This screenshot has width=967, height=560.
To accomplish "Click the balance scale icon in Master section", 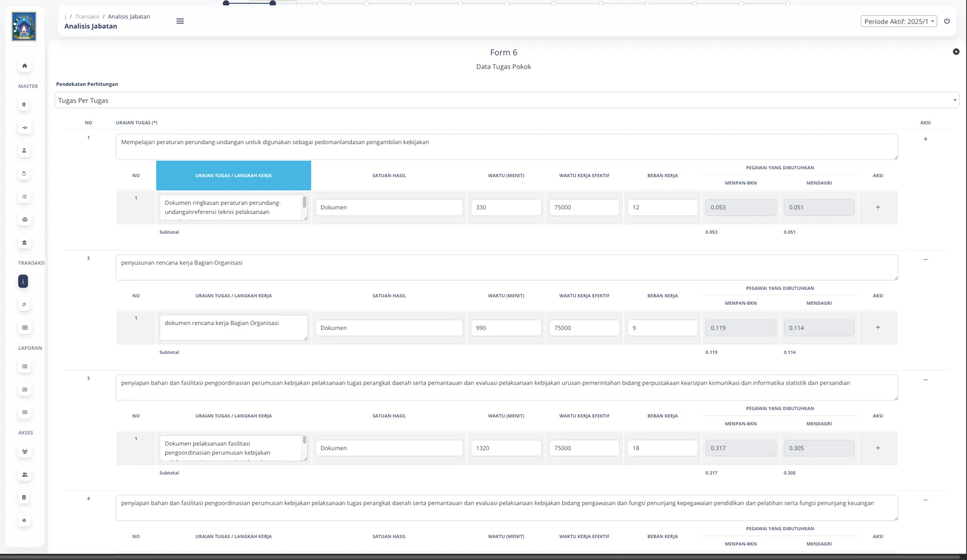I will [x=25, y=219].
